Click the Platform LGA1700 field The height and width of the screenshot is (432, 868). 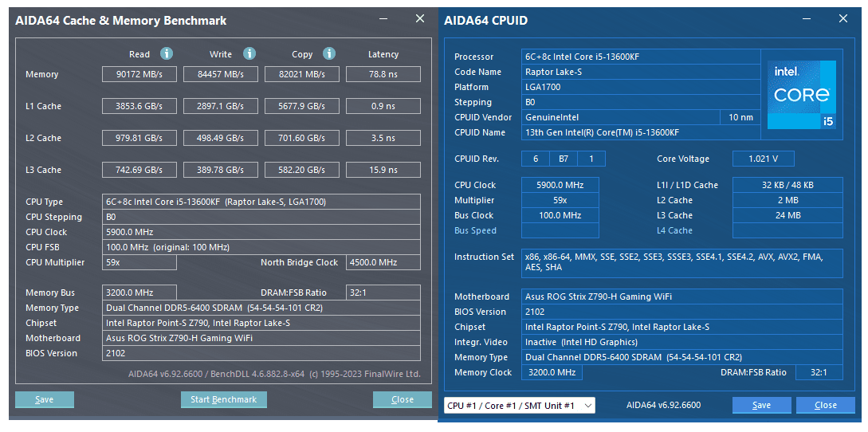[641, 87]
